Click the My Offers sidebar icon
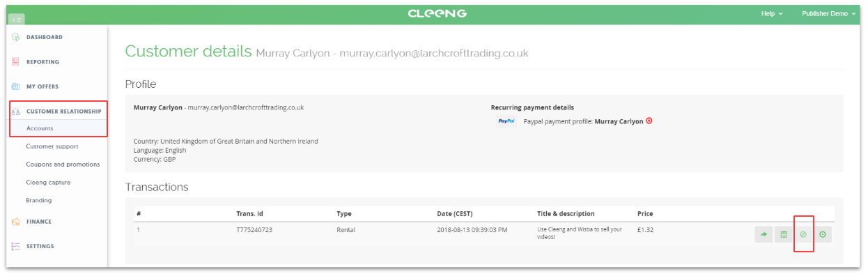 pyautogui.click(x=15, y=86)
